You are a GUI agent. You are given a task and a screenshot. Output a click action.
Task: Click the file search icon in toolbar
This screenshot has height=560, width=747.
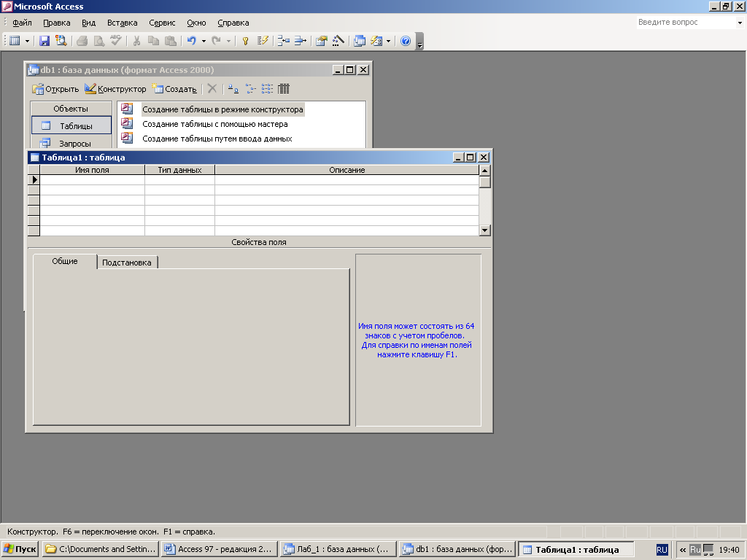[61, 41]
